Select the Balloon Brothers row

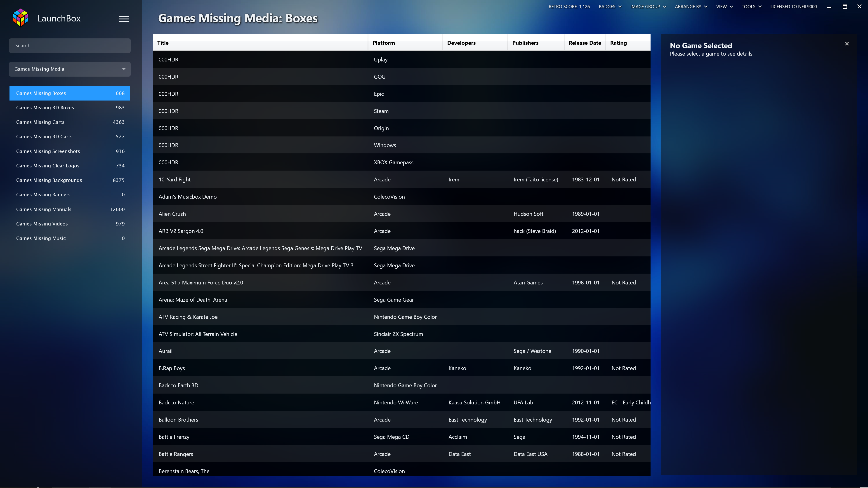pos(401,420)
